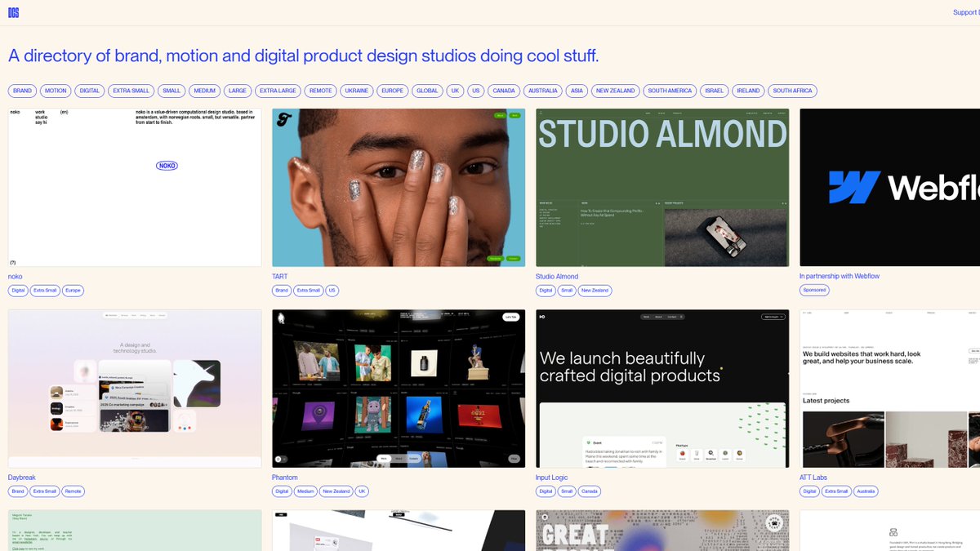Filter studios by UKRAINE
Screen dimensions: 980x551
[x=356, y=91]
